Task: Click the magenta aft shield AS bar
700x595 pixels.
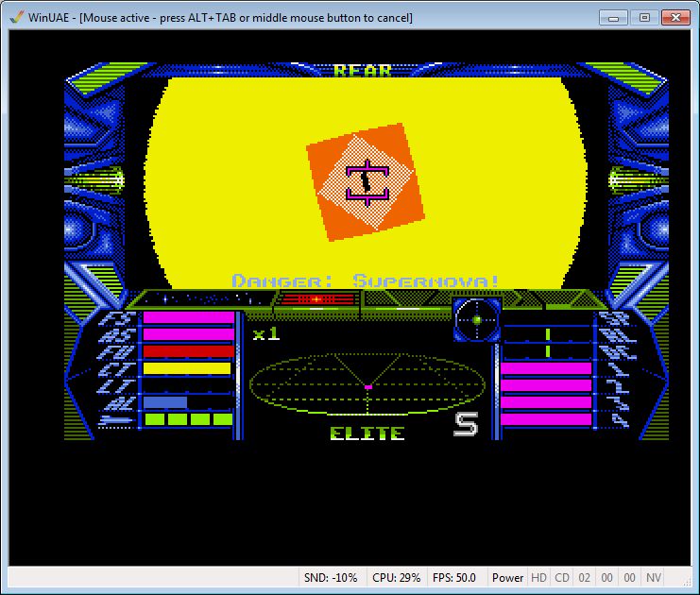Action: click(188, 334)
